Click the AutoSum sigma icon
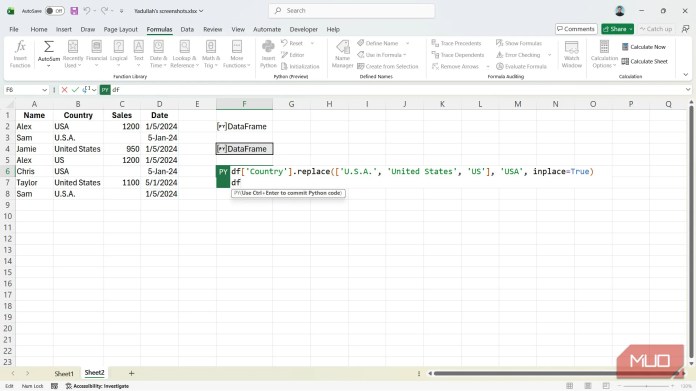 [49, 46]
